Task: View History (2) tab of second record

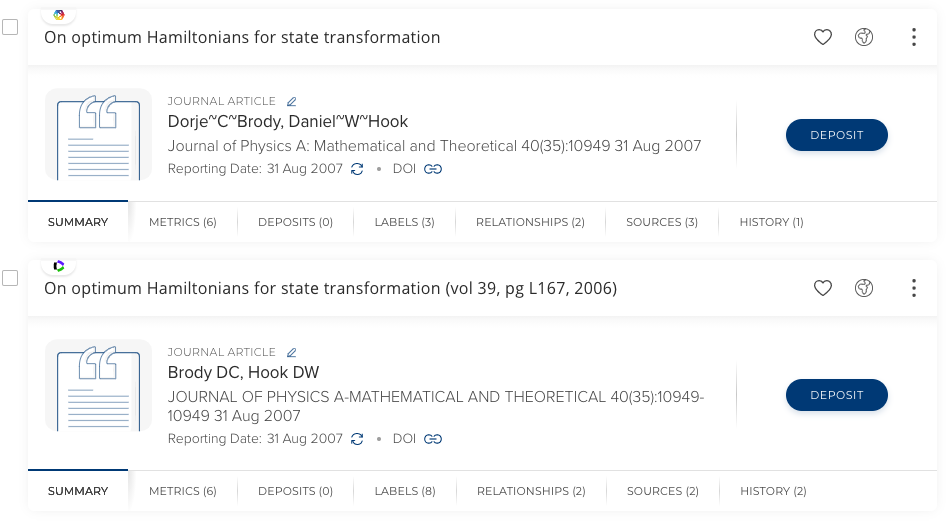Action: click(x=772, y=491)
